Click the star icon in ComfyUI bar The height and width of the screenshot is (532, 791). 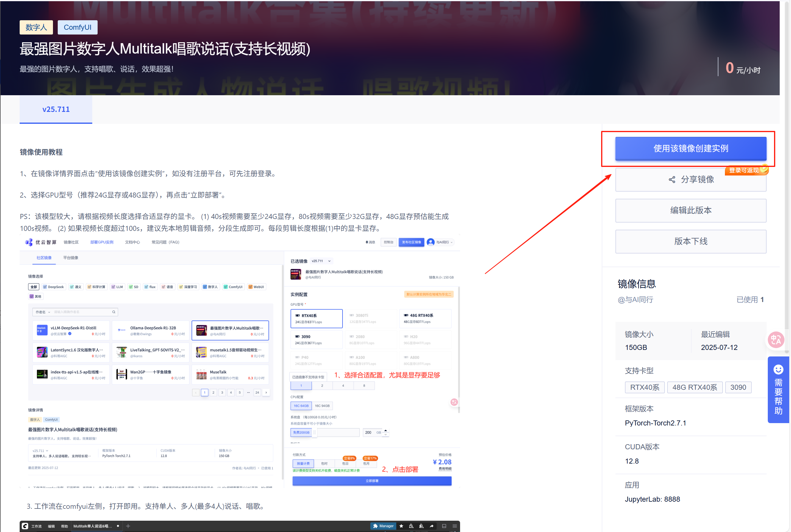(x=401, y=526)
